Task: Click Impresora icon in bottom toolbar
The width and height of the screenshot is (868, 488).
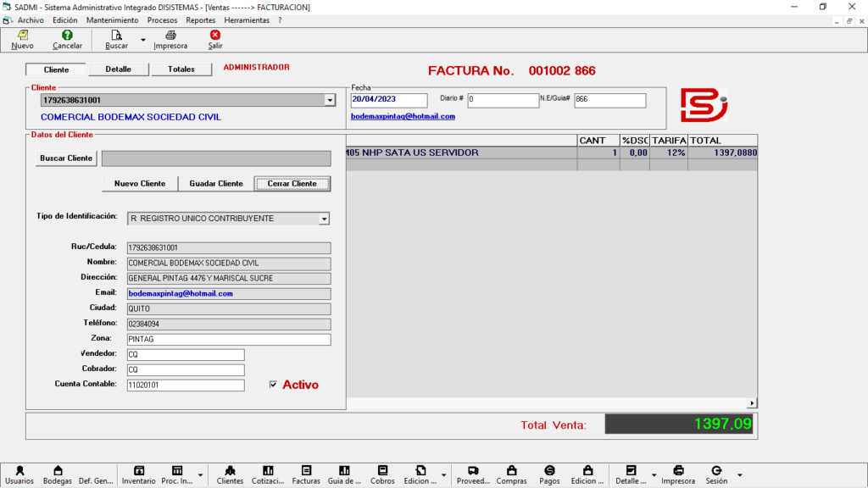Action: pyautogui.click(x=678, y=470)
